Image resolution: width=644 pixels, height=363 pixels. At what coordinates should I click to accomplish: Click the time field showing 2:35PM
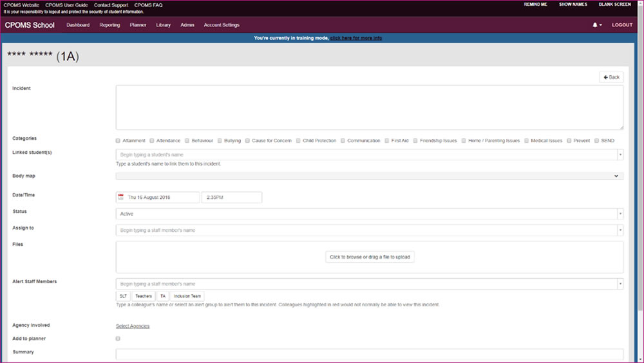[232, 197]
